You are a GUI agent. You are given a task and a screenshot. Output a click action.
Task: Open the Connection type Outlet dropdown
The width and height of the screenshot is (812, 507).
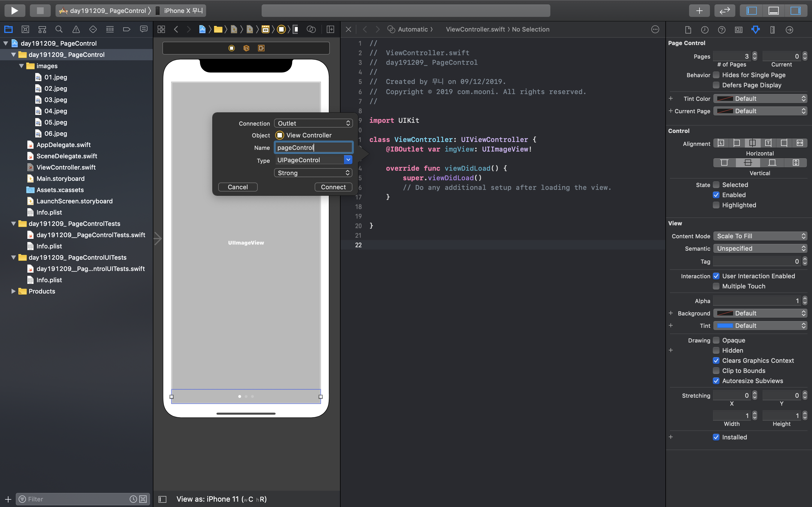(313, 123)
